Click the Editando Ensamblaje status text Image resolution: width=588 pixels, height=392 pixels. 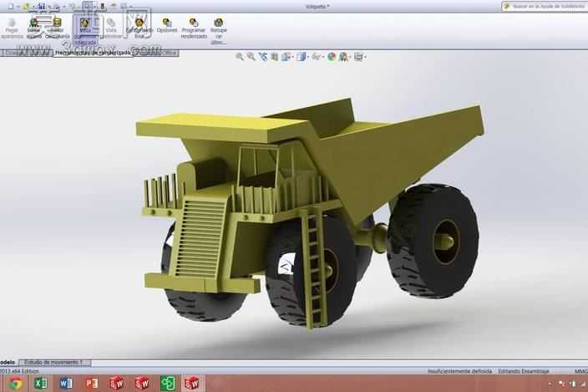point(524,371)
